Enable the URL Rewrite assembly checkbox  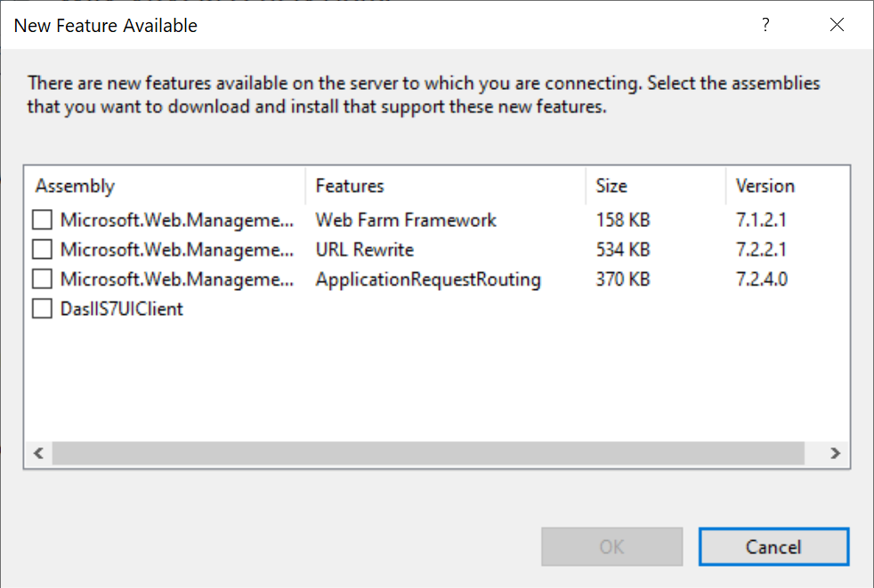tap(42, 250)
